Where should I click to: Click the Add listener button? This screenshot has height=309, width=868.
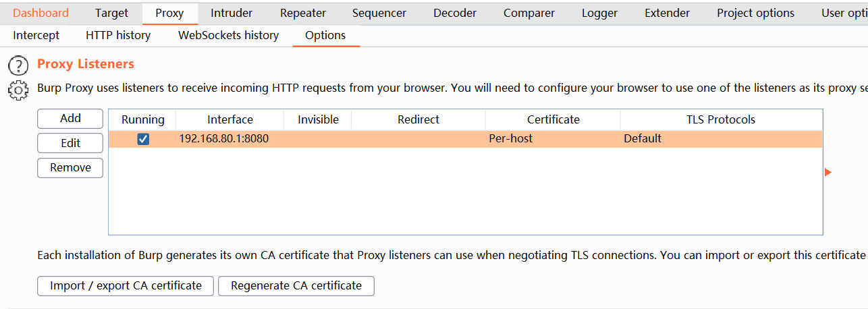click(x=70, y=119)
